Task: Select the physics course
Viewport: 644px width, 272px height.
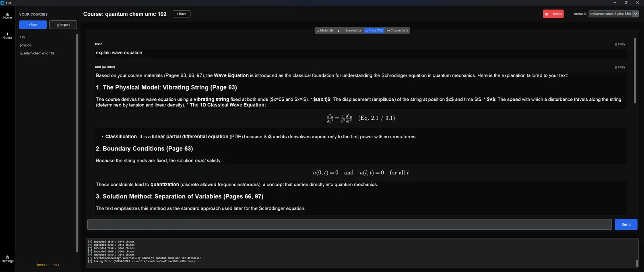Action: coord(25,45)
